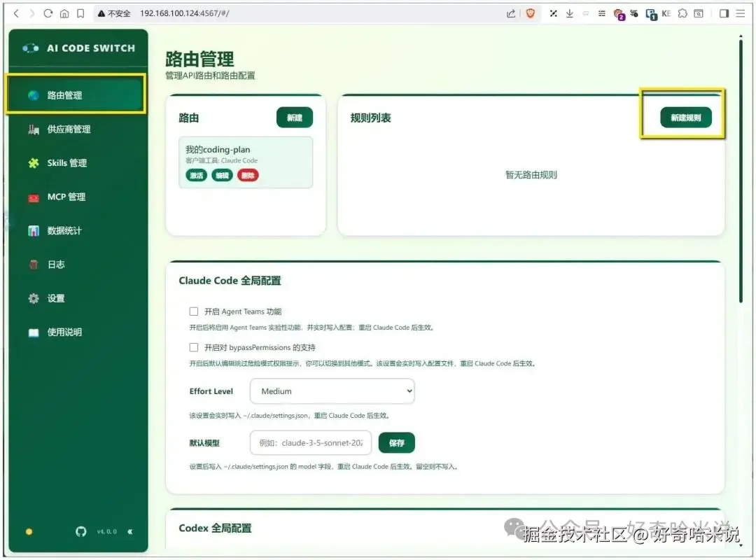Click the chart icon beside 数据统计
Image resolution: width=756 pixels, height=560 pixels.
(x=34, y=230)
